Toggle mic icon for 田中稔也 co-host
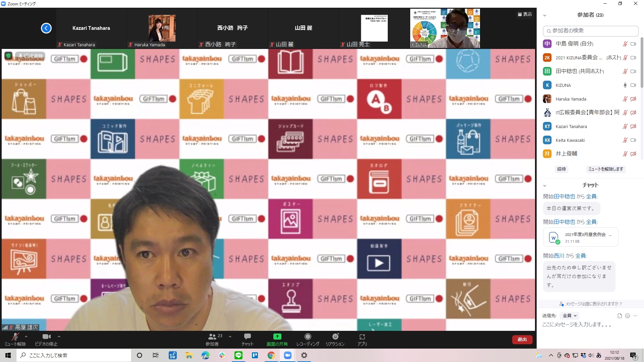 pyautogui.click(x=625, y=71)
